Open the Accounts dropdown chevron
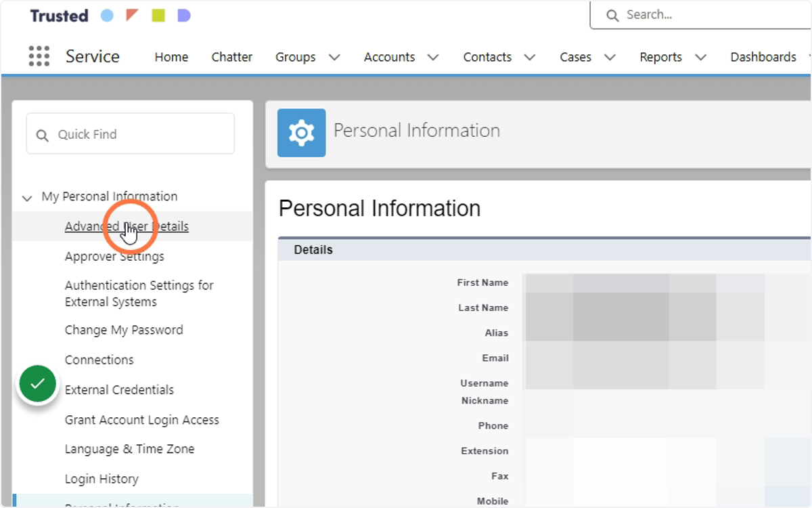Screen dimensions: 812x508 [x=433, y=58]
